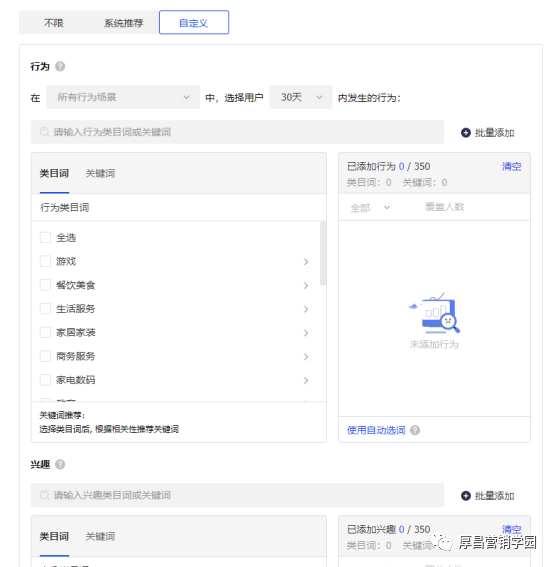Click plus icon of interest 批量添加
The image size is (554, 567).
[466, 496]
